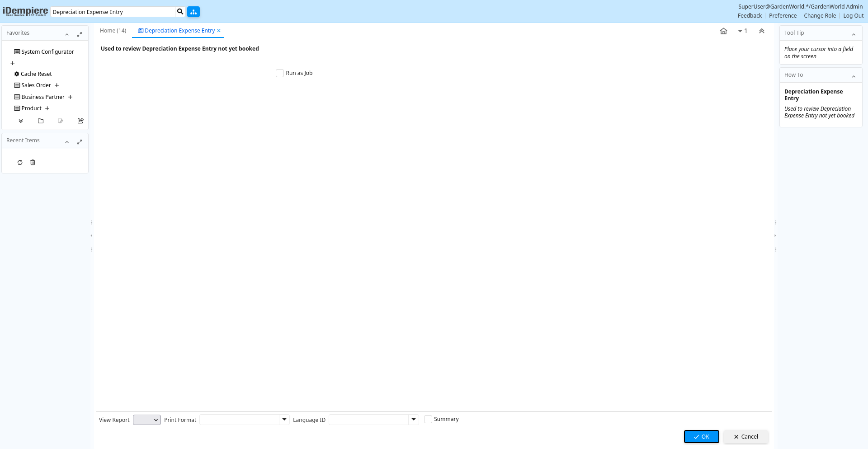868x449 pixels.
Task: Expand the Print Format combo box
Action: point(284,420)
